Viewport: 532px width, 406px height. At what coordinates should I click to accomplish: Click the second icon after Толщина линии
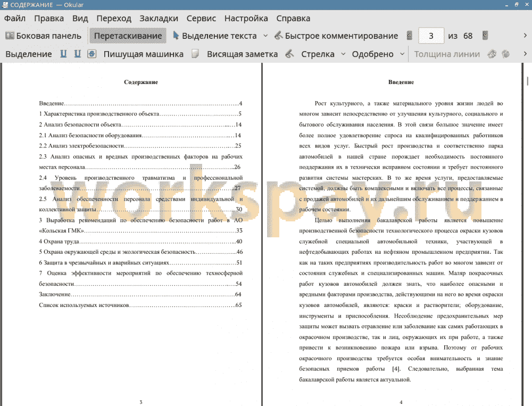pyautogui.click(x=506, y=54)
